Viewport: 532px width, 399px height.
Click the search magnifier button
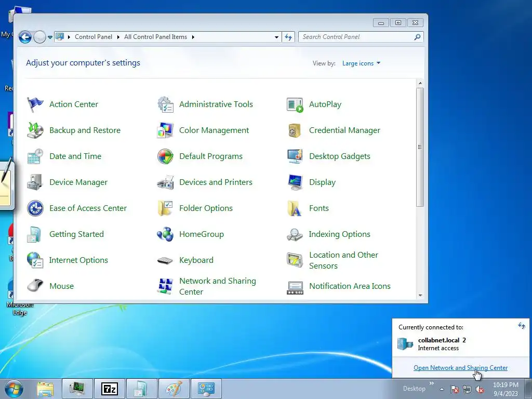point(417,37)
